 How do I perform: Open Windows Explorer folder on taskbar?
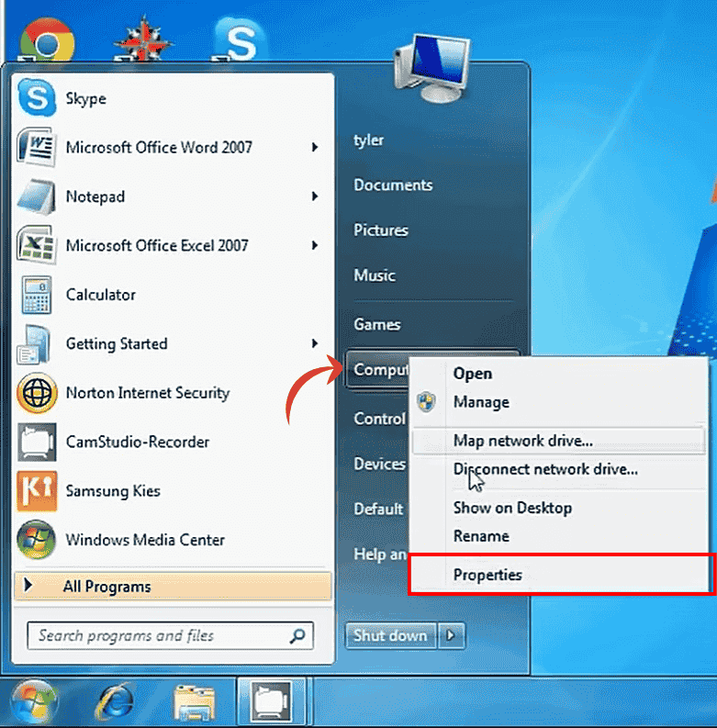pyautogui.click(x=194, y=703)
